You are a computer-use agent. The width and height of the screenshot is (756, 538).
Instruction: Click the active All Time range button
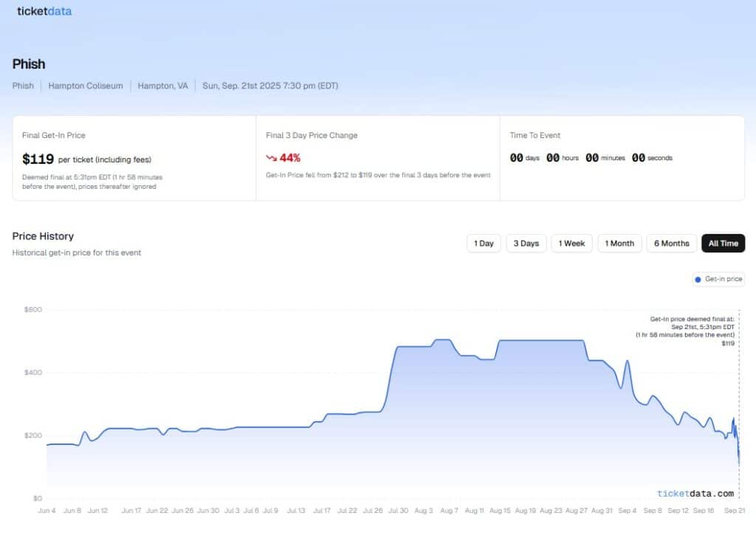pyautogui.click(x=723, y=244)
